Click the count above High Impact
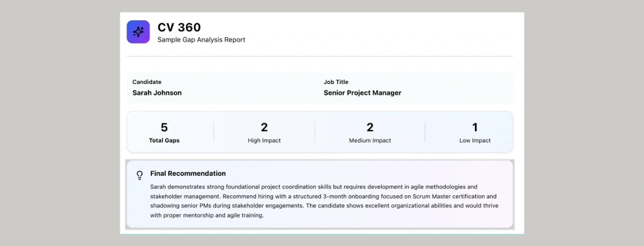 click(x=264, y=127)
